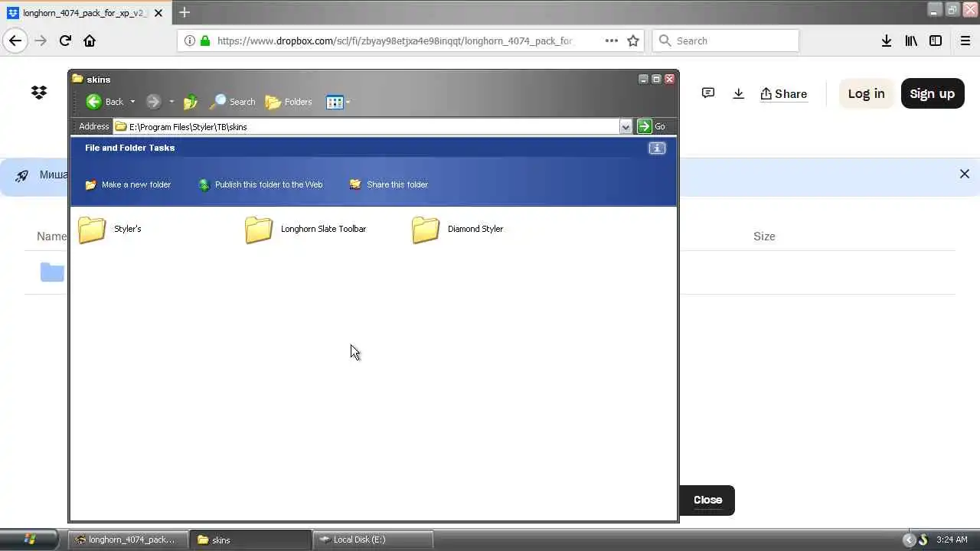Click the Size column header on Dropbox
This screenshot has height=551, width=980.
tap(764, 236)
